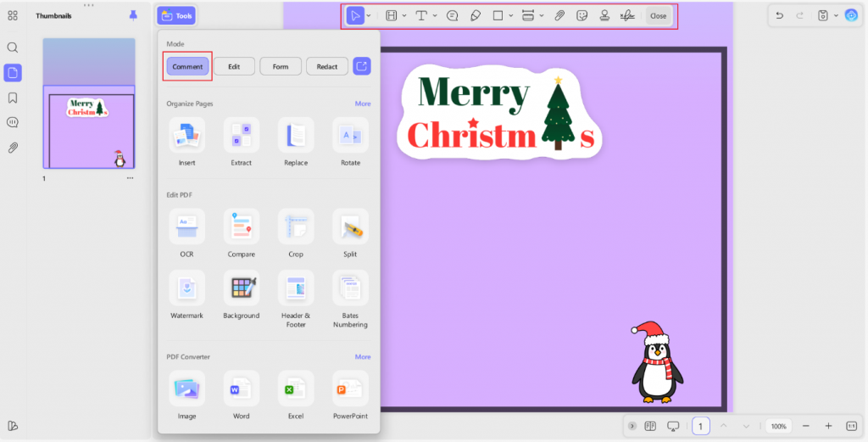This screenshot has width=868, height=442.
Task: Click the fit actual size 1:1 icon
Action: [851, 426]
